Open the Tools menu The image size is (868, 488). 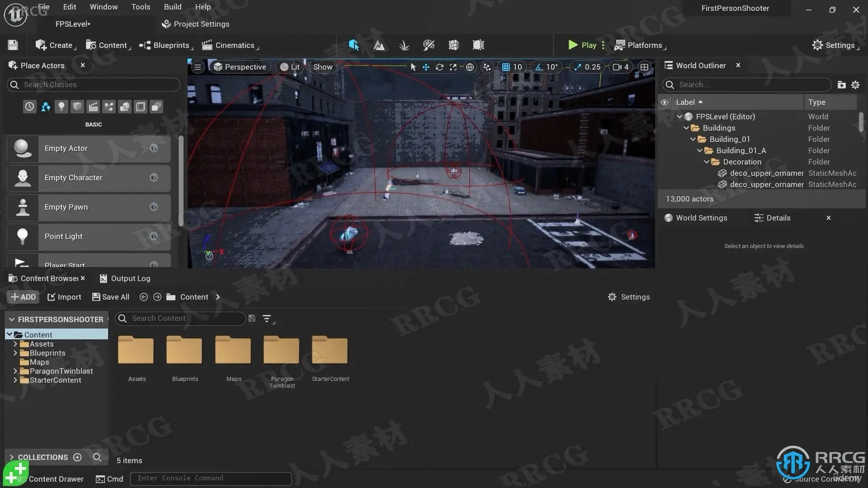[141, 7]
